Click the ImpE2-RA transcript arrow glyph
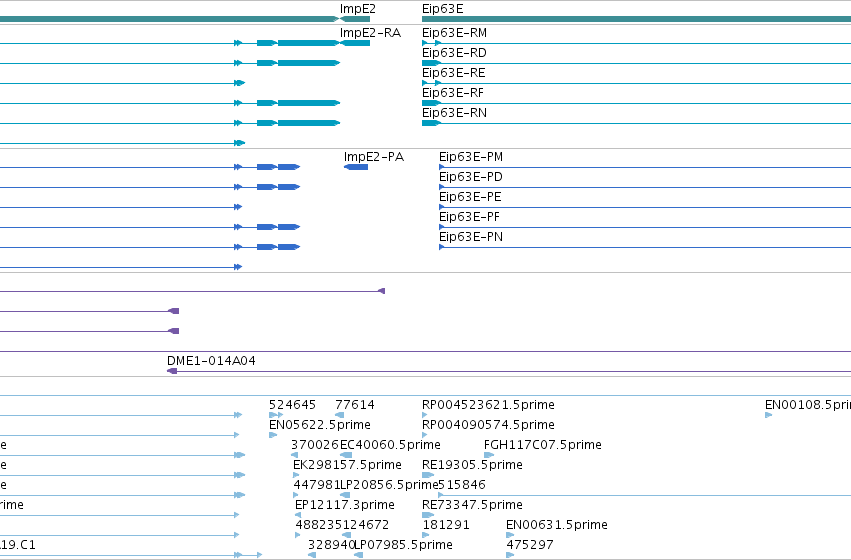Viewport: 851px width, 560px height. pyautogui.click(x=355, y=43)
